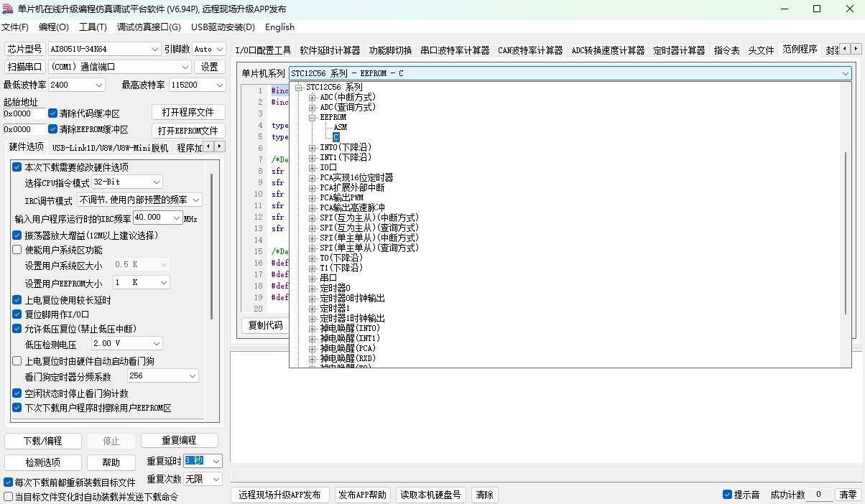Expand the 定时器0 tree node

coord(313,288)
